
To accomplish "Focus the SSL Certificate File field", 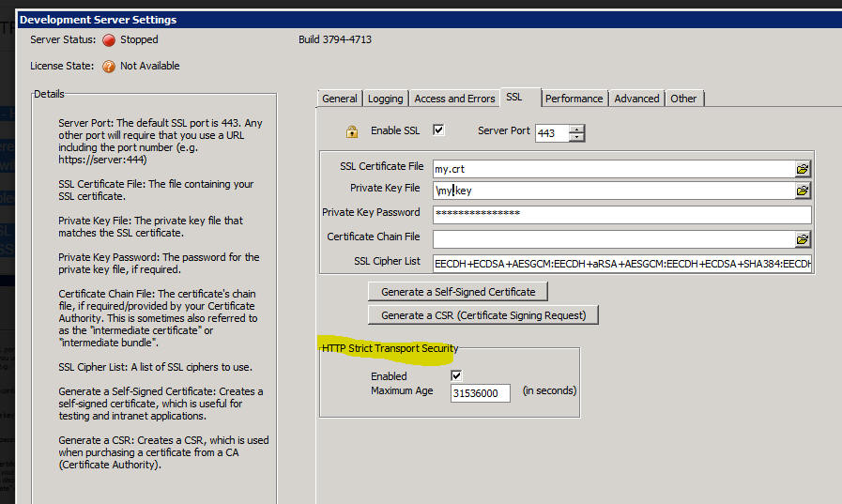I will (614, 169).
